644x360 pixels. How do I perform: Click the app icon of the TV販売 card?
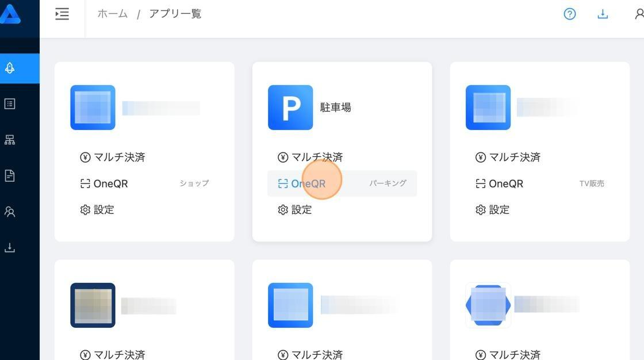488,108
